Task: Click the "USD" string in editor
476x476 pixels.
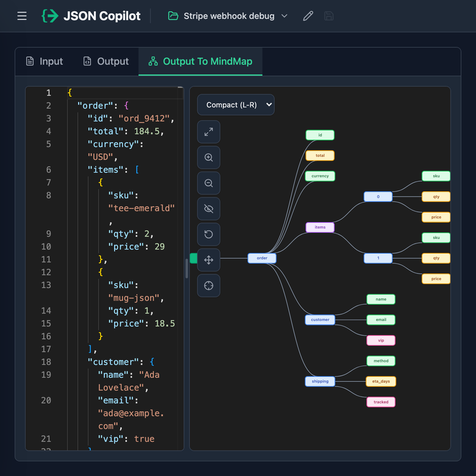Action: click(x=101, y=157)
